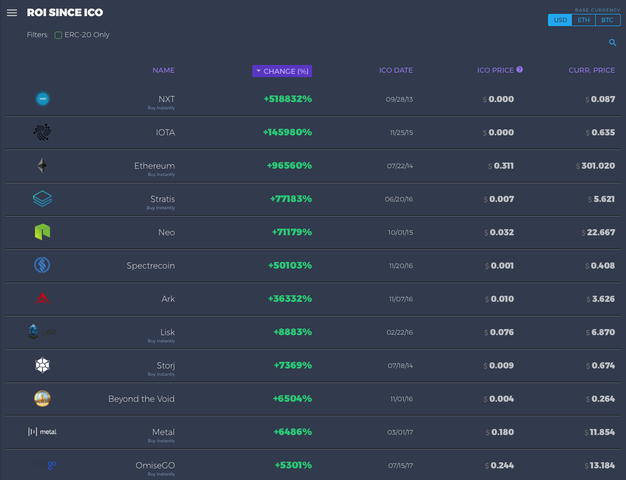Click the ROI SINCE ICO title
Image resolution: width=626 pixels, height=480 pixels.
pos(65,13)
